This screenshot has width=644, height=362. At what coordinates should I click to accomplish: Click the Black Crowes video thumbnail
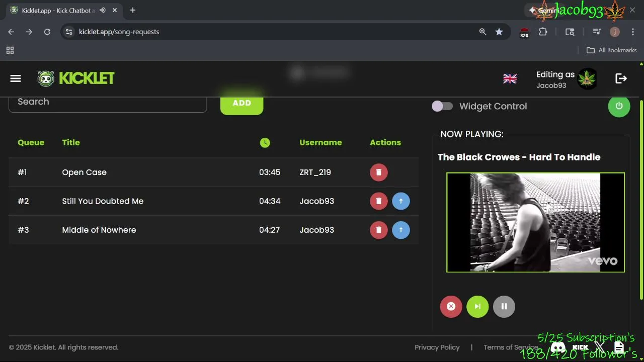[535, 222]
